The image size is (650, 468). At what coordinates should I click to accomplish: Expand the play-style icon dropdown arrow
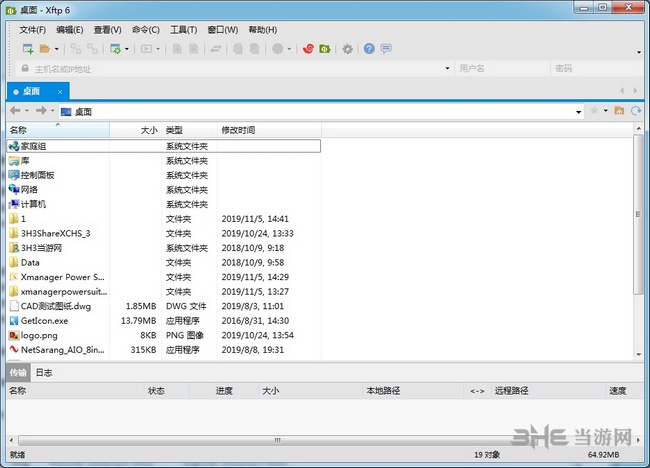[x=158, y=49]
